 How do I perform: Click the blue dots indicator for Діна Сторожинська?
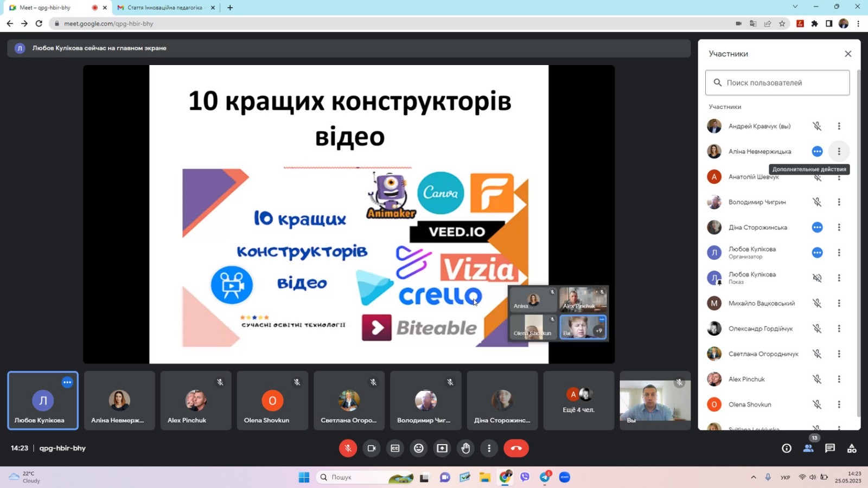click(x=817, y=227)
